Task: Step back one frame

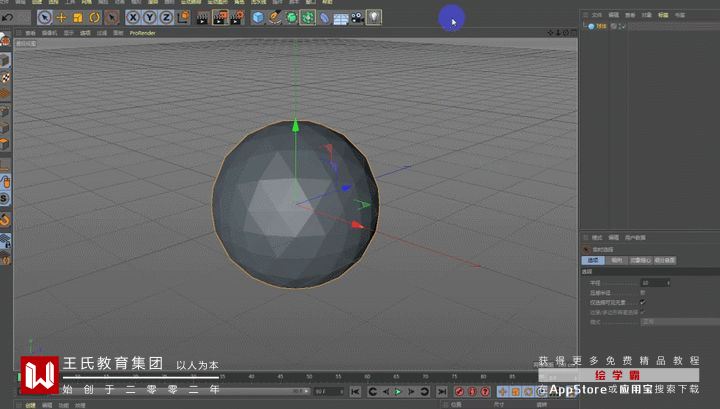Action: tap(386, 392)
